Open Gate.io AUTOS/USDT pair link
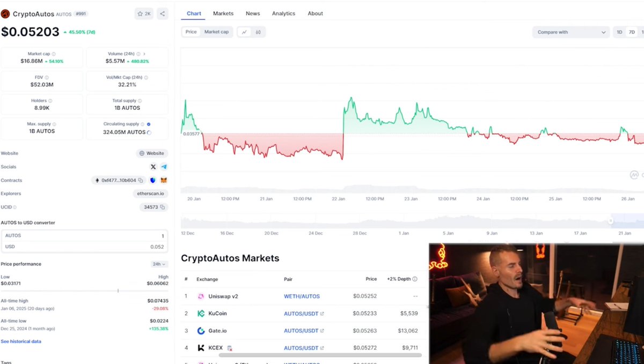Image resolution: width=644 pixels, height=364 pixels. 304,331
